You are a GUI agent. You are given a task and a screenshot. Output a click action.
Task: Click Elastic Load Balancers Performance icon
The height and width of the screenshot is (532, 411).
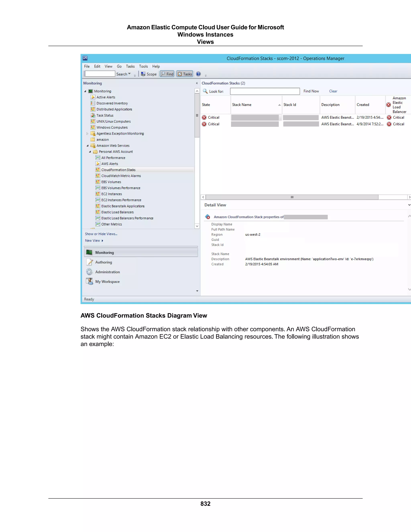[x=98, y=218]
